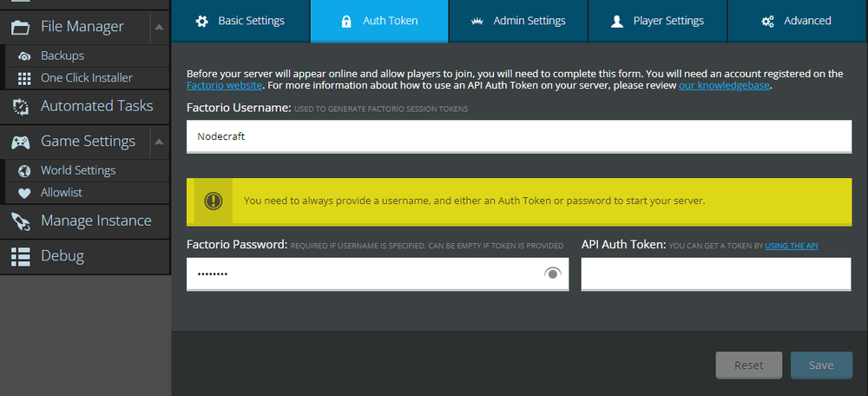
Task: Click the API Auth Token input field
Action: 716,274
